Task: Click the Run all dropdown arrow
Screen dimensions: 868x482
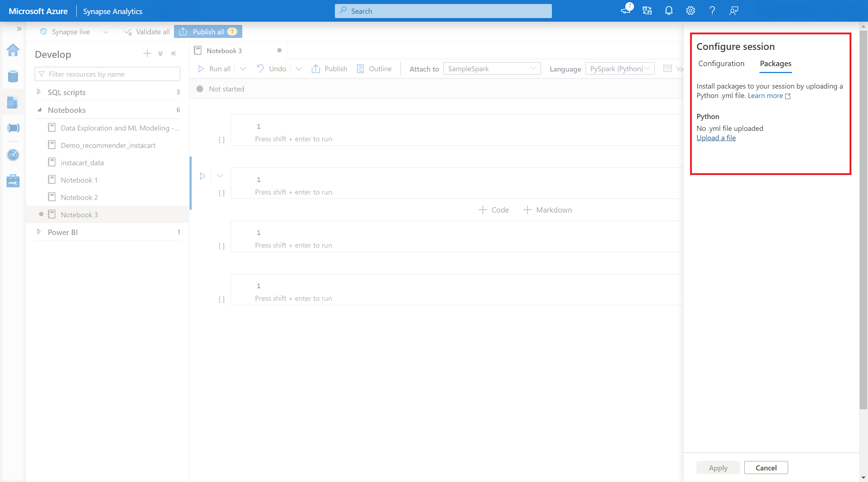Action: pos(243,68)
